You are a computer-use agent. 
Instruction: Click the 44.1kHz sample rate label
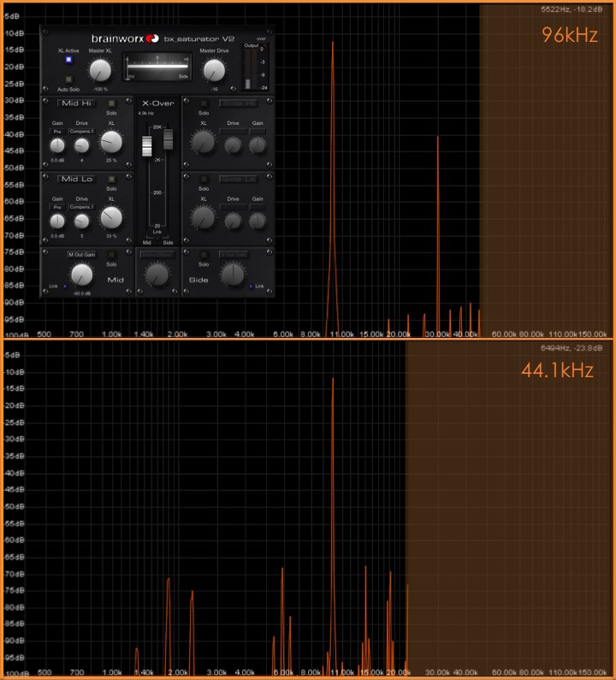pos(557,370)
